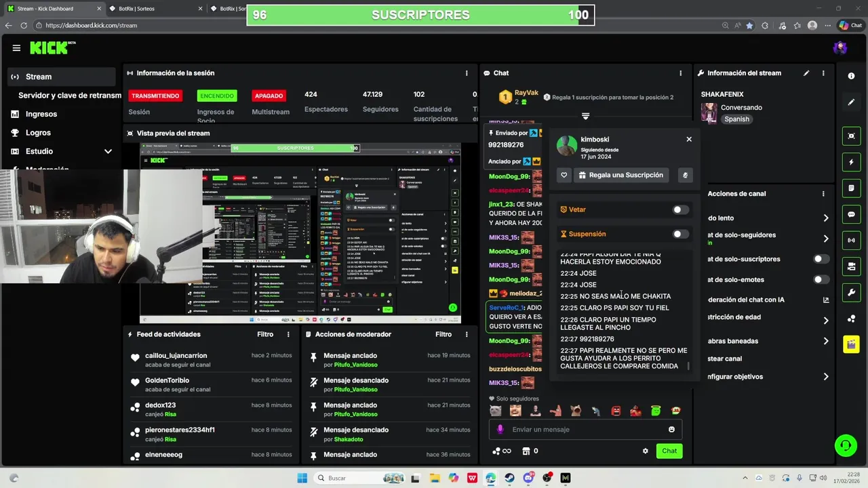The height and width of the screenshot is (488, 868).
Task: Open the Acciones de moderador options menu
Action: click(467, 334)
